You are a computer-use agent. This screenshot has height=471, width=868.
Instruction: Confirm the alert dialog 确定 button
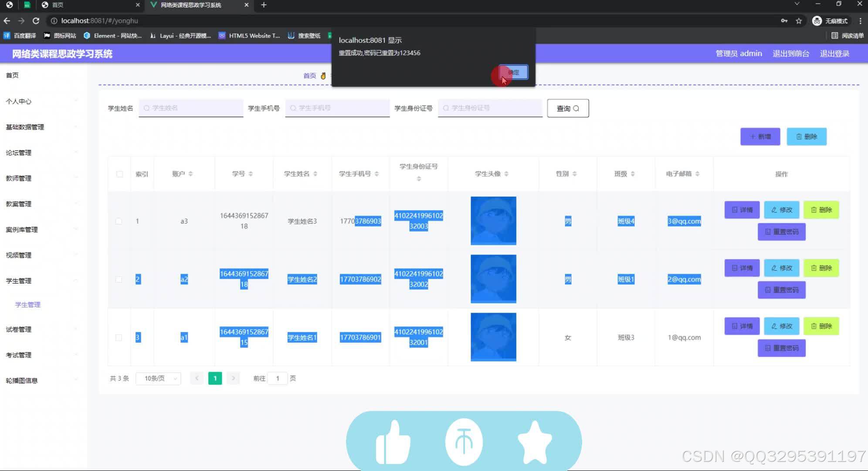(x=513, y=72)
